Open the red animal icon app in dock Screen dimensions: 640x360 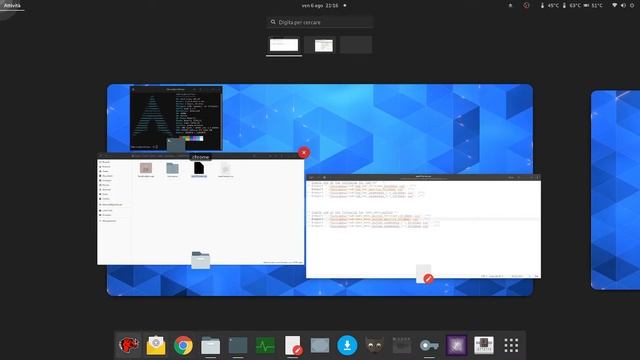[129, 345]
